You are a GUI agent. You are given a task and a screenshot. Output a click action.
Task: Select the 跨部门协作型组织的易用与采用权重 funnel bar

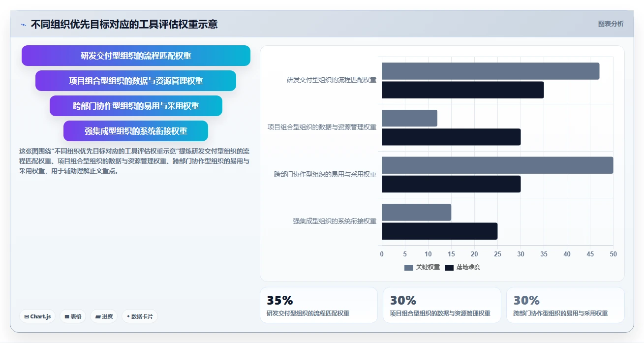(136, 106)
